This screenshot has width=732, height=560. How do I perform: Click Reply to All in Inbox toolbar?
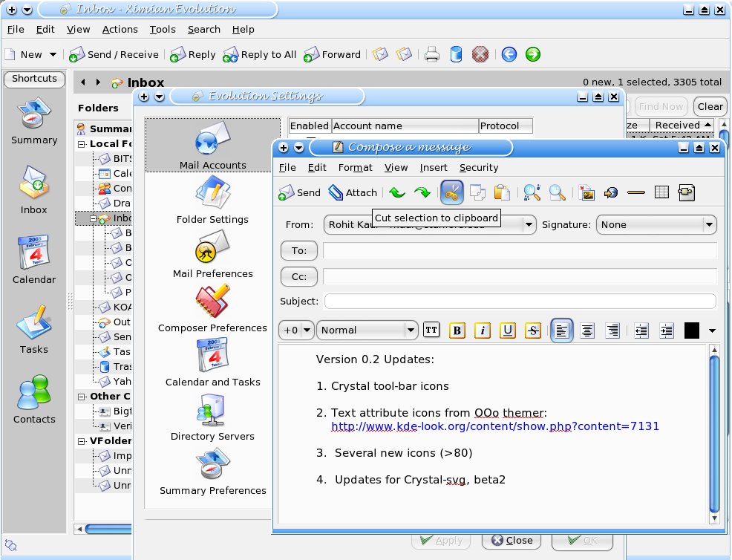point(260,55)
